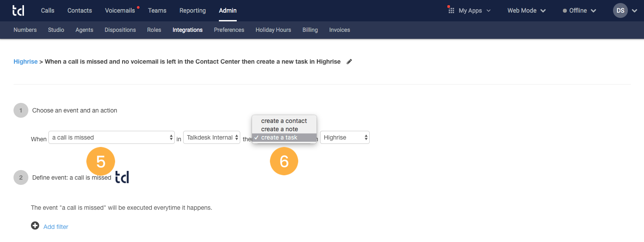The image size is (644, 242).
Task: Expand the My Apps dropdown
Action: click(x=474, y=10)
